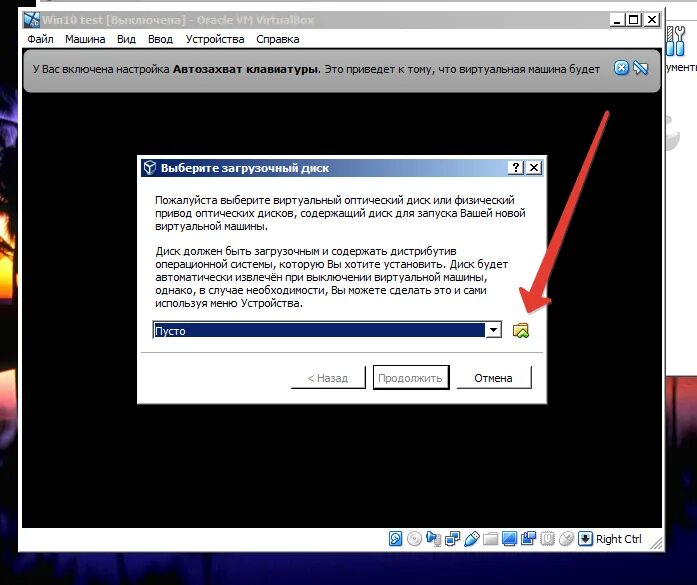The height and width of the screenshot is (585, 697).
Task: Open the Машина menu
Action: pyautogui.click(x=85, y=39)
